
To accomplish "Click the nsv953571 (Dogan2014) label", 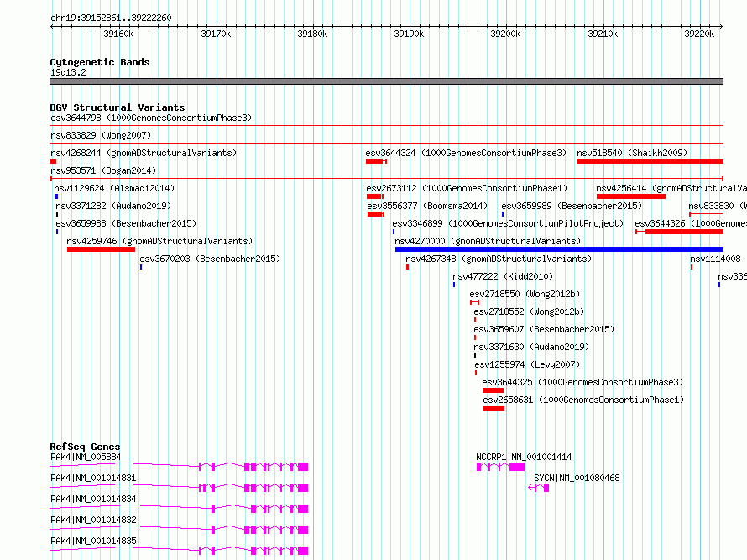I will click(x=103, y=170).
